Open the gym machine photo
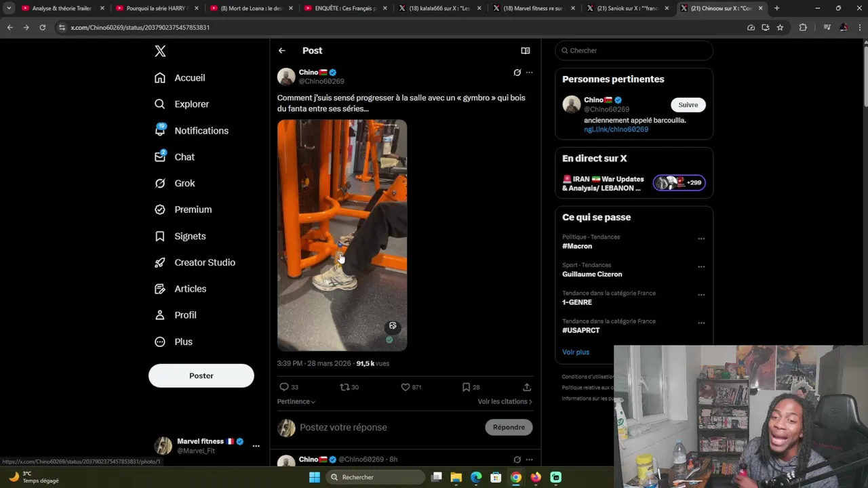Screen dimensions: 868x488 click(x=342, y=235)
